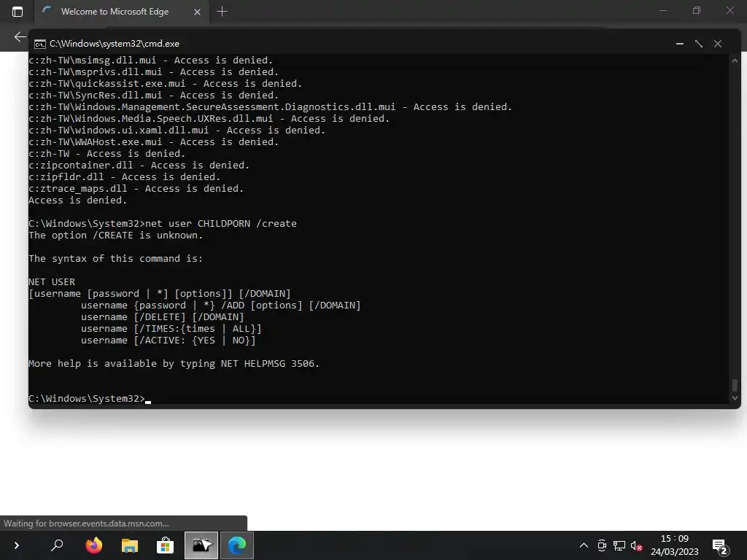747x560 pixels.
Task: Click the cmd scrollbar up arrow
Action: pos(735,61)
